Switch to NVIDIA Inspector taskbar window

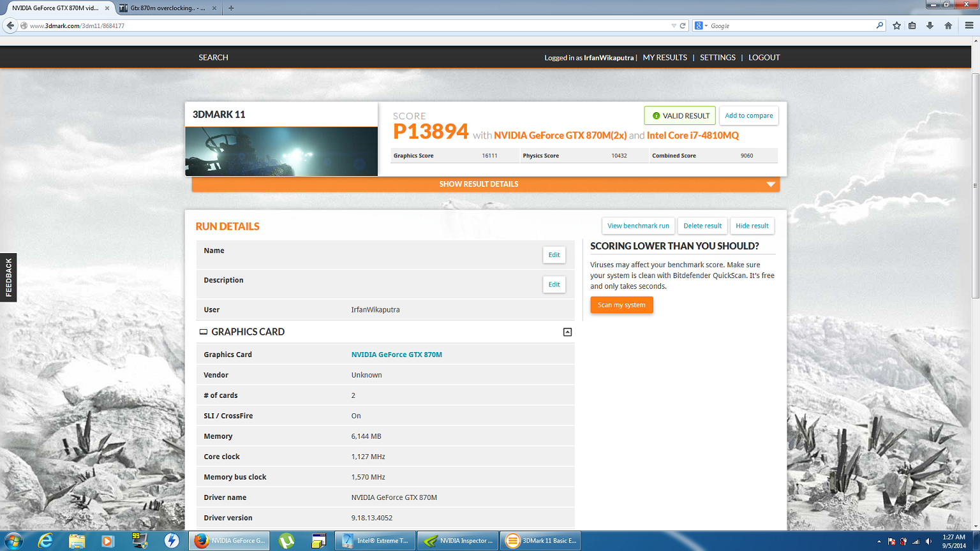pyautogui.click(x=457, y=541)
